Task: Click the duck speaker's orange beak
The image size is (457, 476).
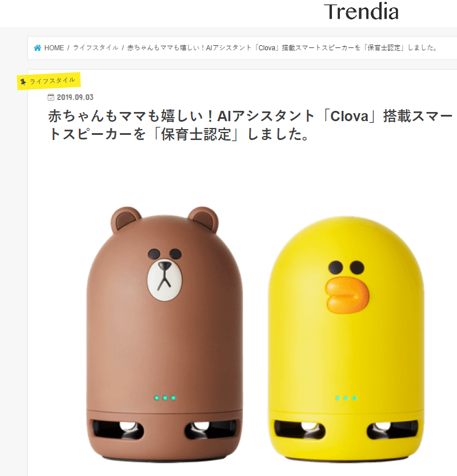Action: 347,295
